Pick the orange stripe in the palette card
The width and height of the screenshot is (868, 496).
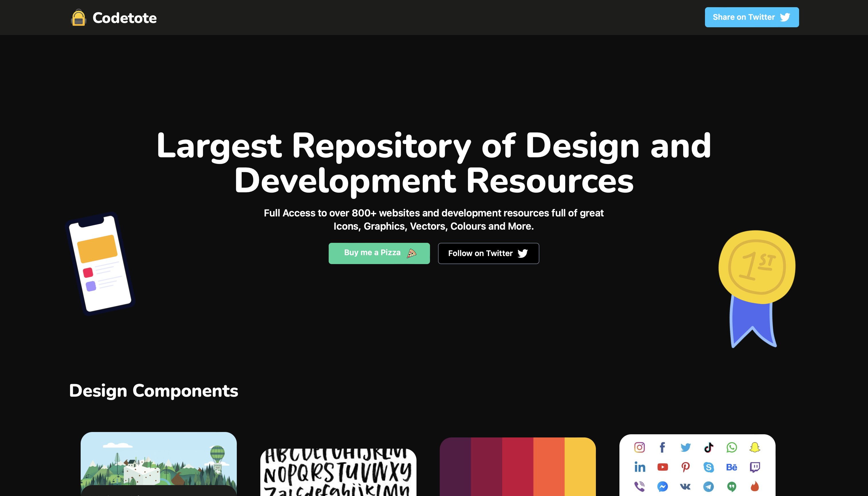coord(549,467)
